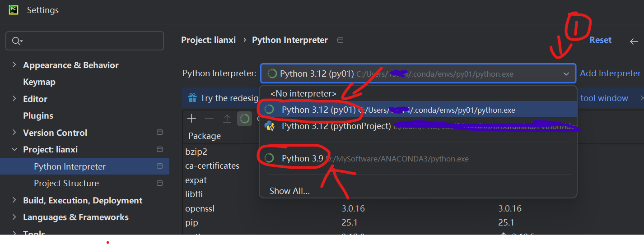644x244 pixels.
Task: Click the project-level icon beside Project: lianxi
Action: pyautogui.click(x=159, y=149)
